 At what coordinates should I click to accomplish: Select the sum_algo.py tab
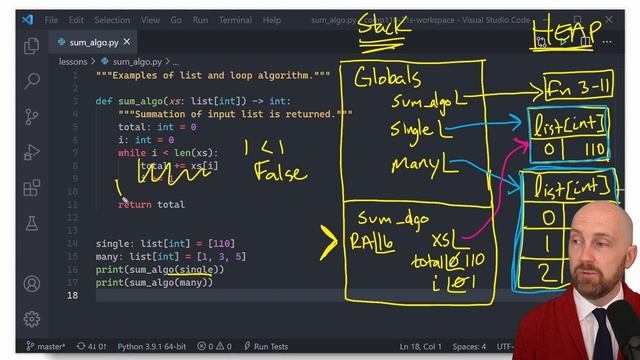tap(93, 42)
